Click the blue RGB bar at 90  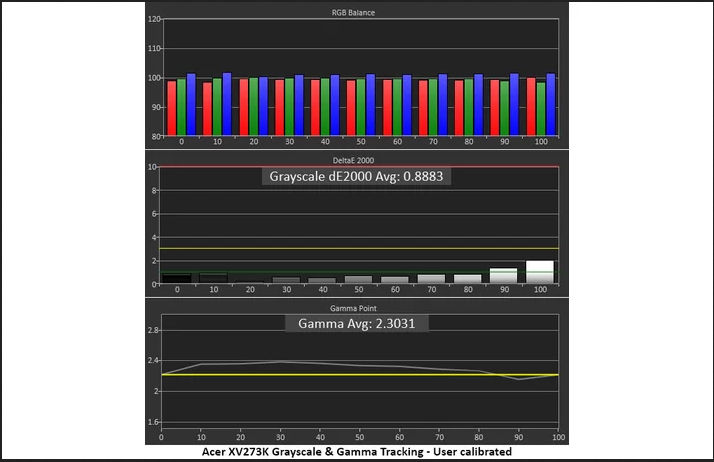click(x=514, y=104)
